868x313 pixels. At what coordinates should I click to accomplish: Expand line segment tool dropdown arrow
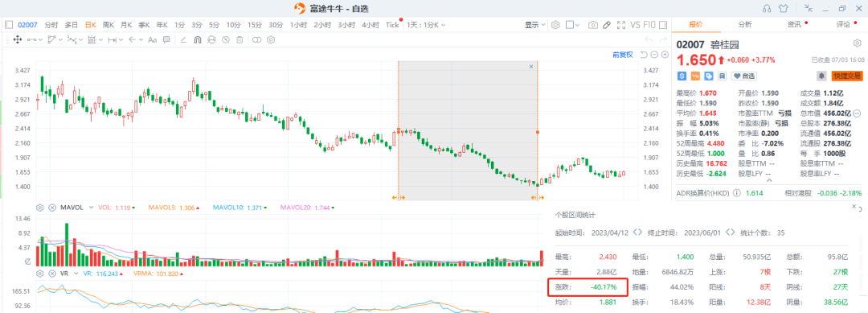(40, 39)
